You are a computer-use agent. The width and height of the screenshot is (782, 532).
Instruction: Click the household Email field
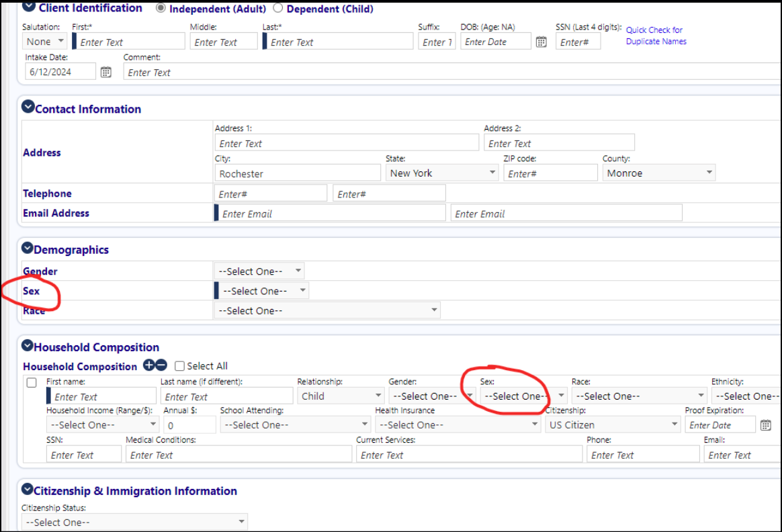tap(742, 454)
